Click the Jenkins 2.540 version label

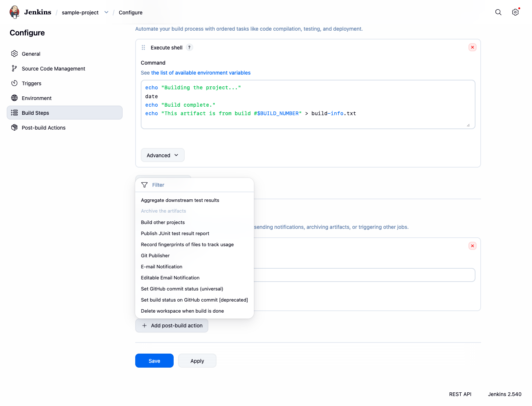click(505, 394)
